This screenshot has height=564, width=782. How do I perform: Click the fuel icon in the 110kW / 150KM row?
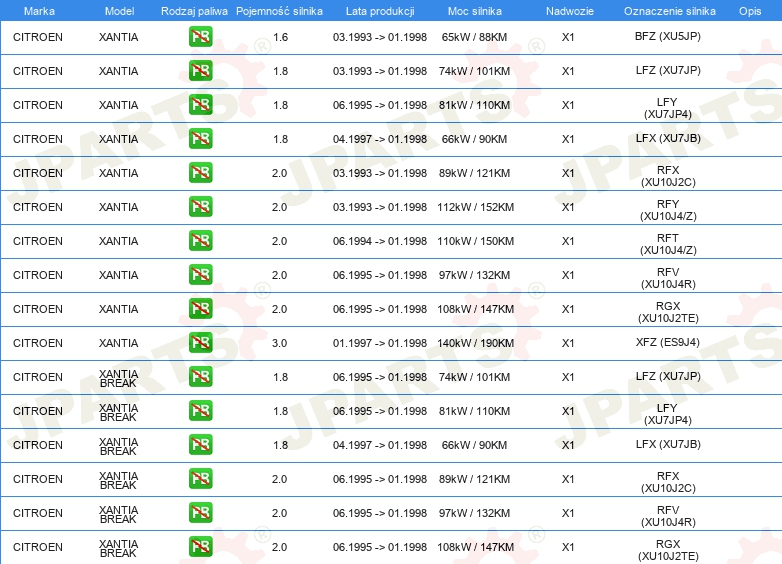click(x=200, y=241)
